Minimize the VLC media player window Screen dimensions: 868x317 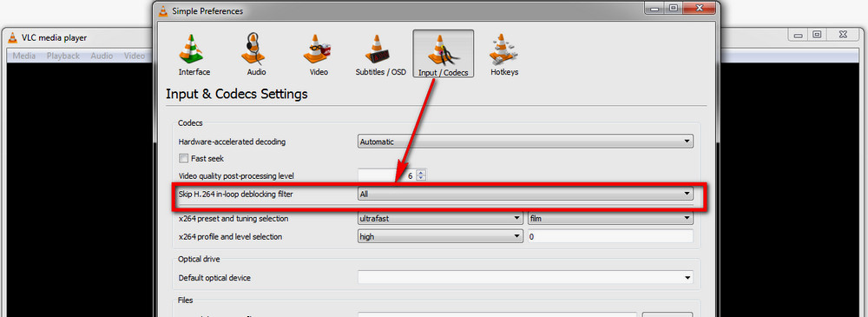pos(799,35)
